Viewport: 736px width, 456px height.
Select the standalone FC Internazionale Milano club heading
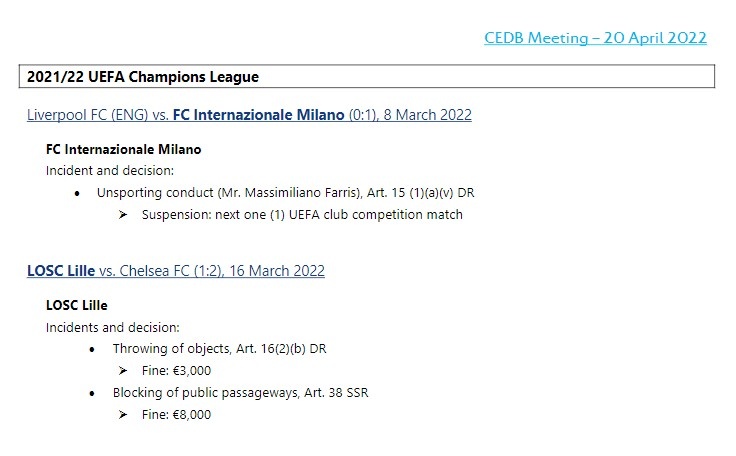(x=124, y=149)
